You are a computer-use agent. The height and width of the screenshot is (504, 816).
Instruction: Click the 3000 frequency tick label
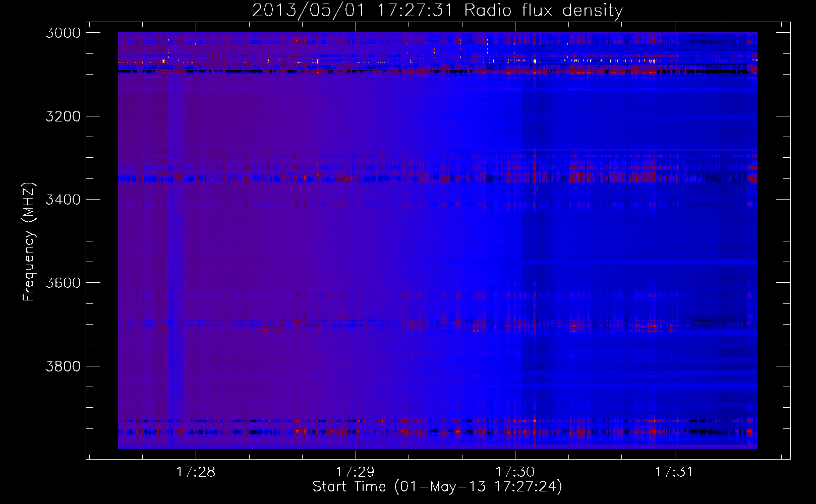coord(63,33)
